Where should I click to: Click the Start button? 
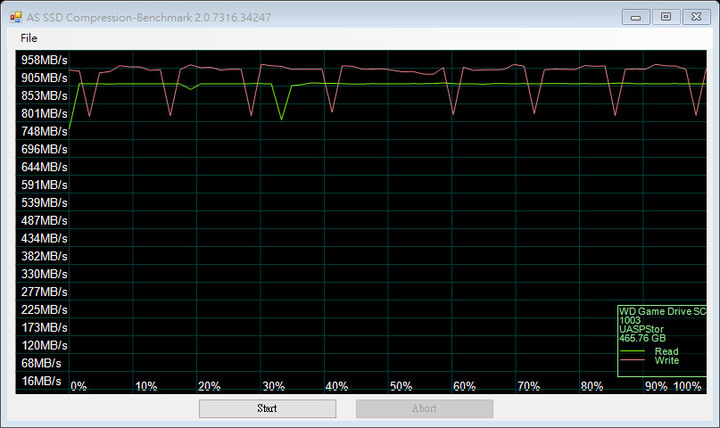tap(267, 408)
